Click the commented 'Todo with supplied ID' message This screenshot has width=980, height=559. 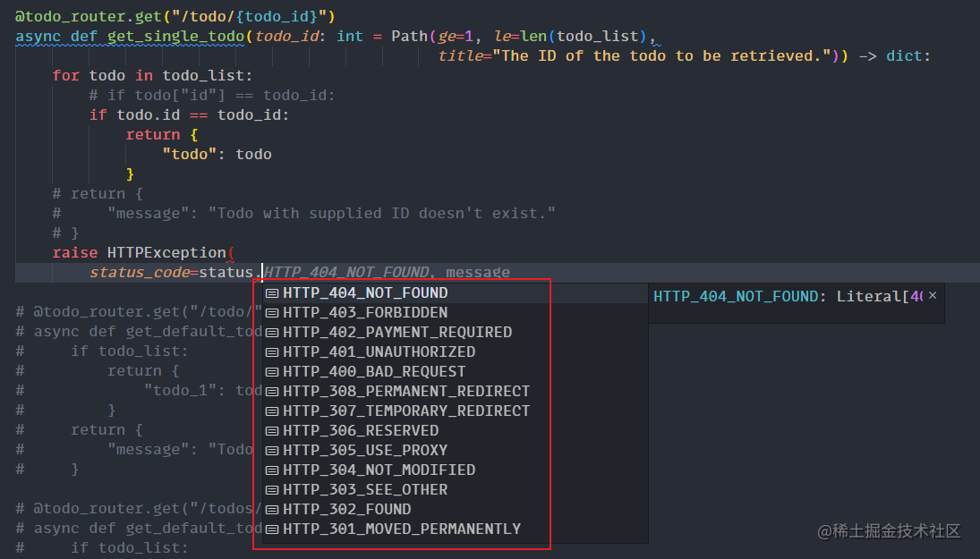pyautogui.click(x=381, y=214)
